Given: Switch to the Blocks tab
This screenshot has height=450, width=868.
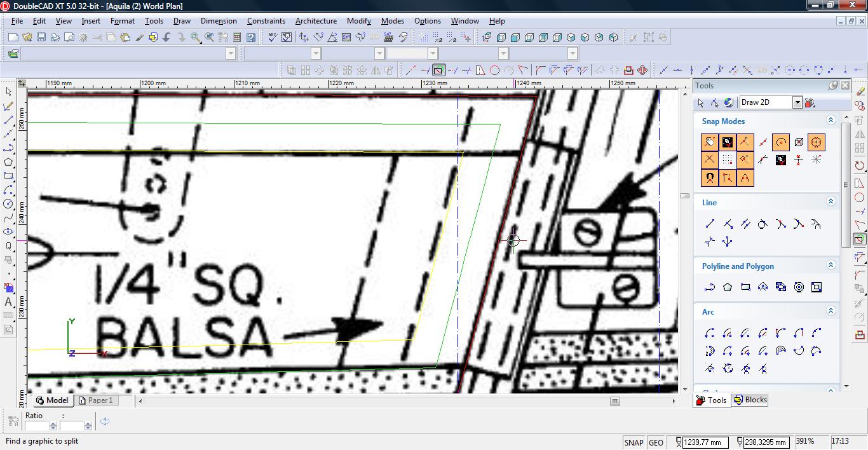Looking at the screenshot, I should click(x=750, y=400).
